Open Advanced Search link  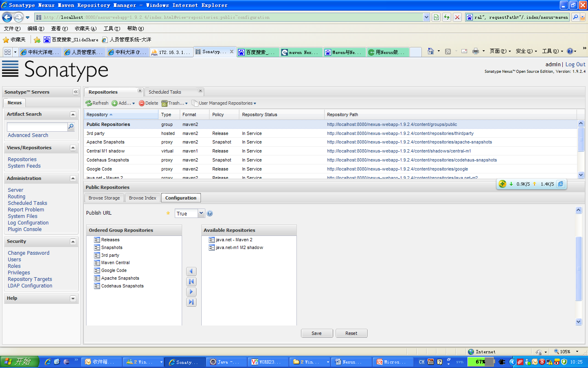(28, 135)
